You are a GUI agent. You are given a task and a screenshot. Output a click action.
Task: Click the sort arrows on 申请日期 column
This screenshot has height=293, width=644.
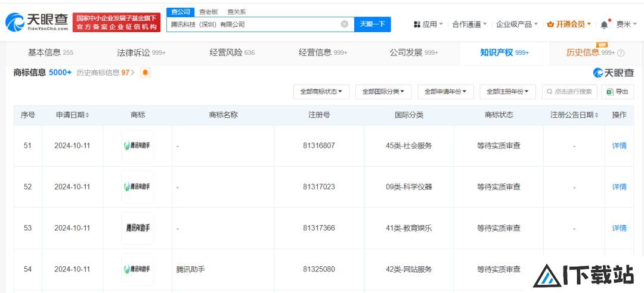[x=88, y=116]
